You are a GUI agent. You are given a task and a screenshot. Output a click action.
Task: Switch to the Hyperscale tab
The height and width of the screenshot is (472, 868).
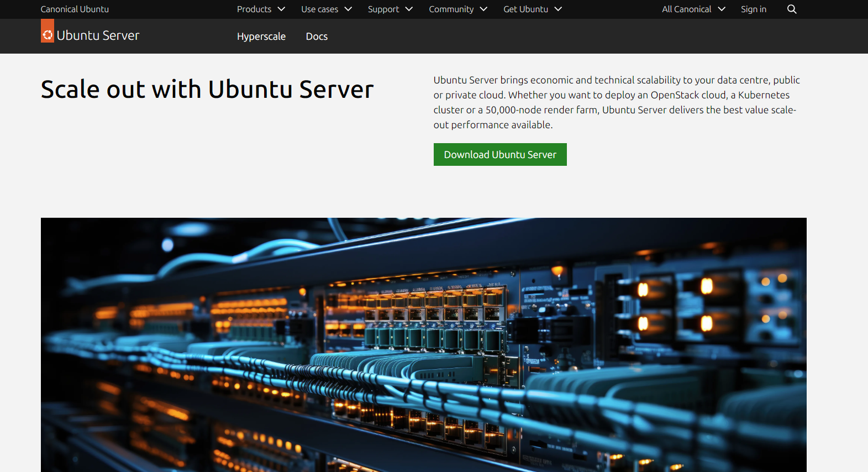click(x=261, y=36)
